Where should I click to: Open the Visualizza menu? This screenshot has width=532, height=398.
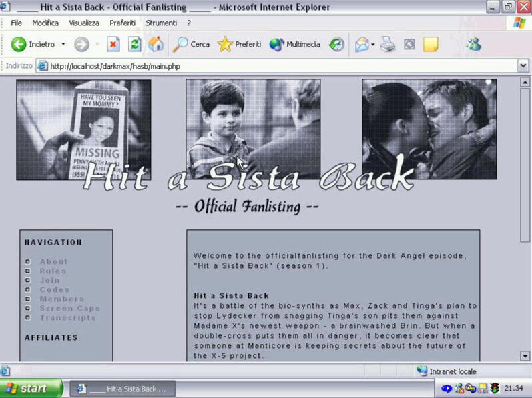pyautogui.click(x=84, y=23)
